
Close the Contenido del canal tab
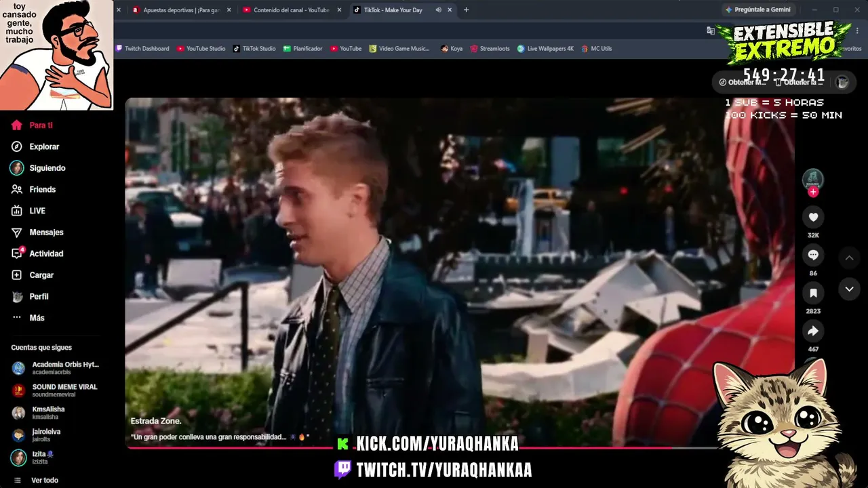(x=338, y=10)
